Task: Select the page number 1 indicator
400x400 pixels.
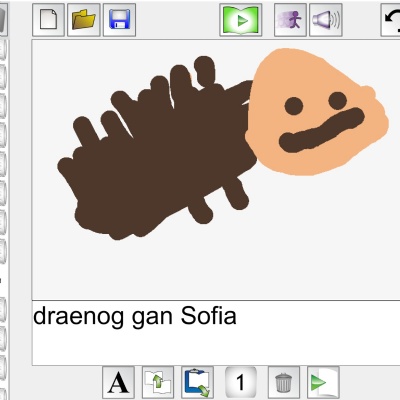Action: click(241, 383)
